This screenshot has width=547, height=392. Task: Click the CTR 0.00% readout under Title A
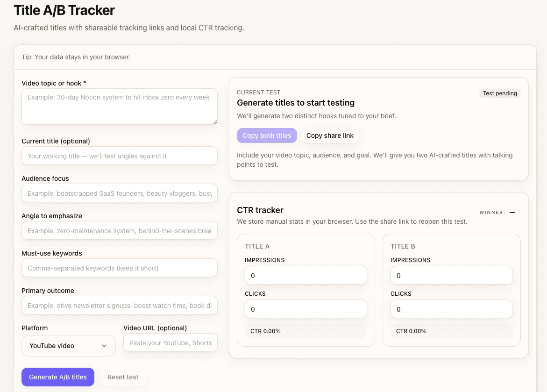(305, 331)
